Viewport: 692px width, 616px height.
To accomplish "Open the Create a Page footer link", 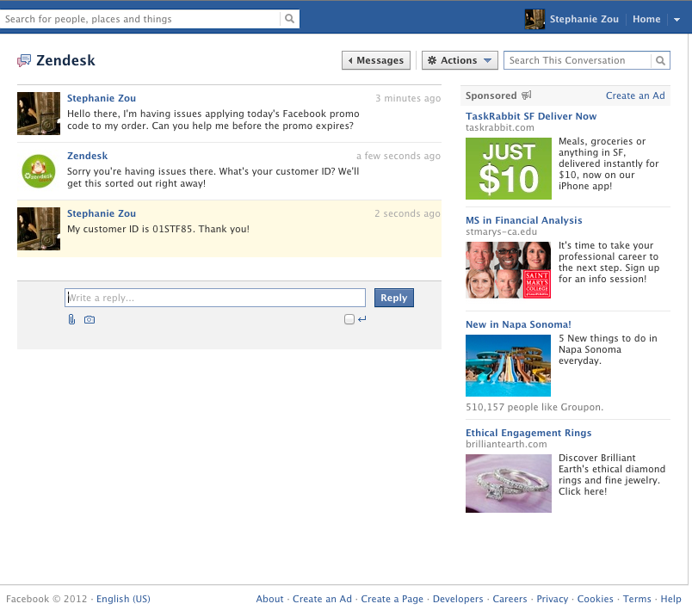I will 392,599.
